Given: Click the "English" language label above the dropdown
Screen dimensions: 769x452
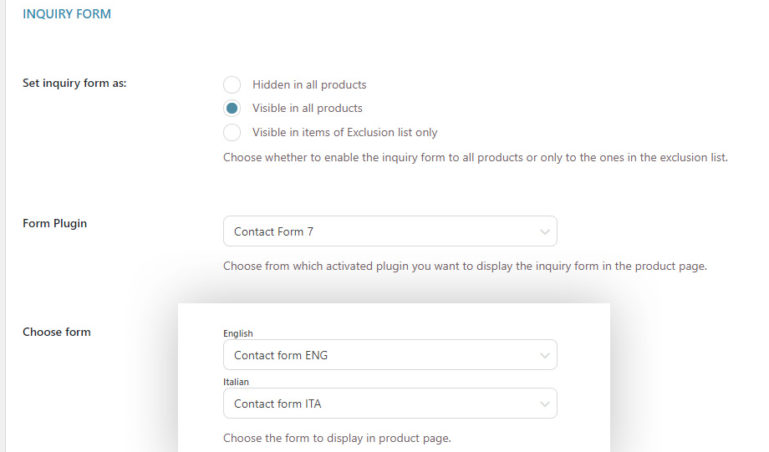Looking at the screenshot, I should tap(239, 333).
